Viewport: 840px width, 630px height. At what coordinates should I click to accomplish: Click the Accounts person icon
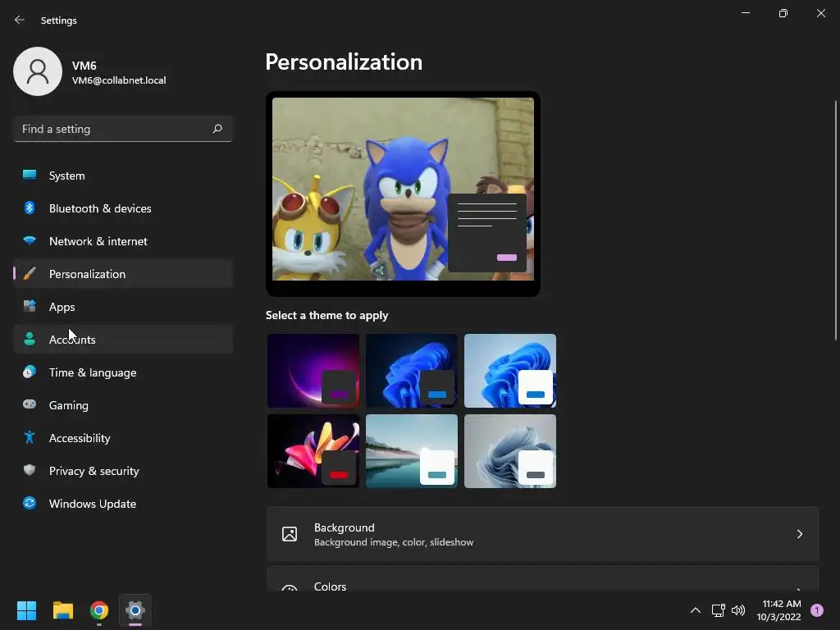[30, 339]
